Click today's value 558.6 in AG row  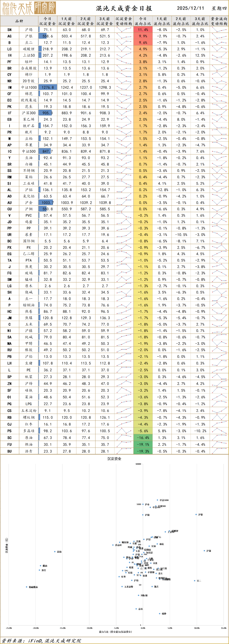point(48,36)
